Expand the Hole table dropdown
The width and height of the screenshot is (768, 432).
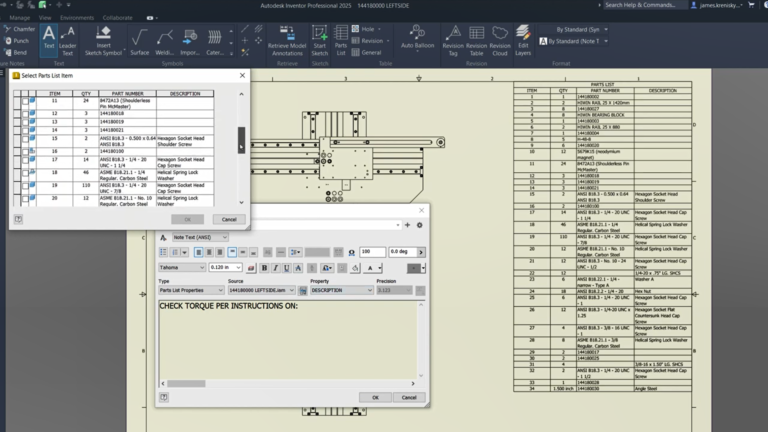tap(379, 29)
